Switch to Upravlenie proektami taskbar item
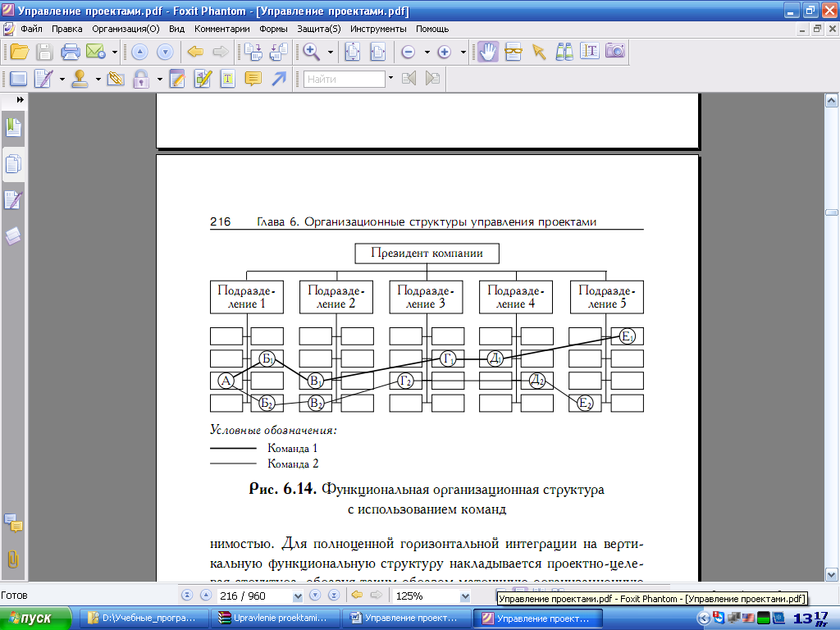The width and height of the screenshot is (840, 630). tap(276, 619)
